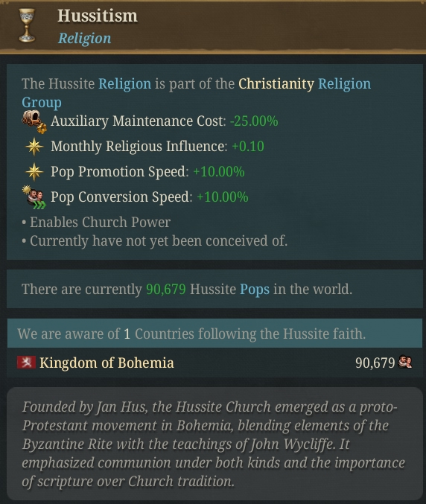Click the Pop Conversion Speed people icon

point(34,197)
